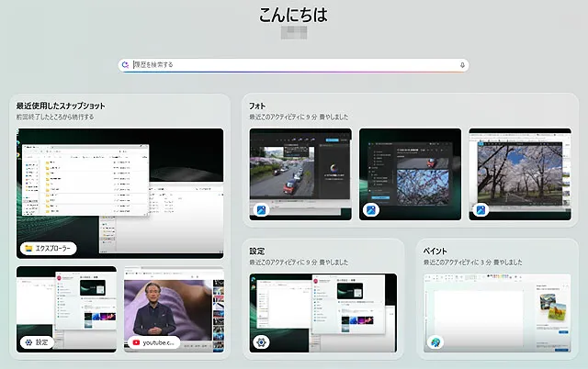Click the Paint app icon in ペイント card

435,342
